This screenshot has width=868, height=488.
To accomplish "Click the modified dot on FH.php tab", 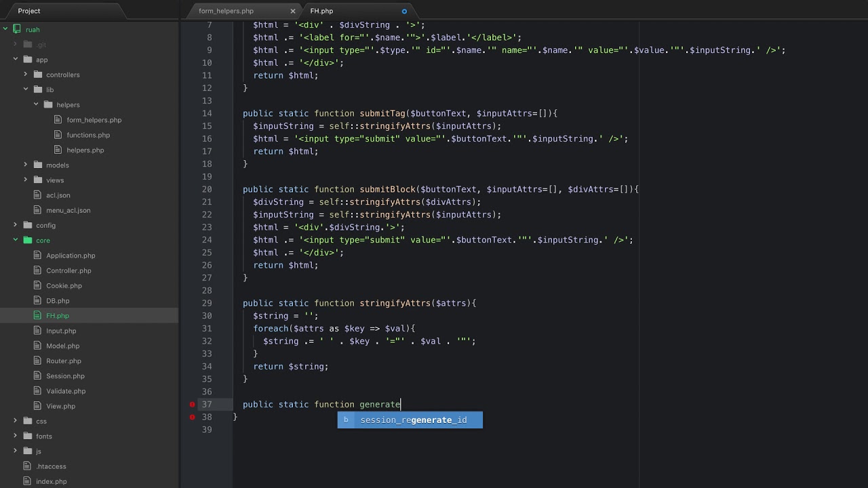I will click(404, 11).
